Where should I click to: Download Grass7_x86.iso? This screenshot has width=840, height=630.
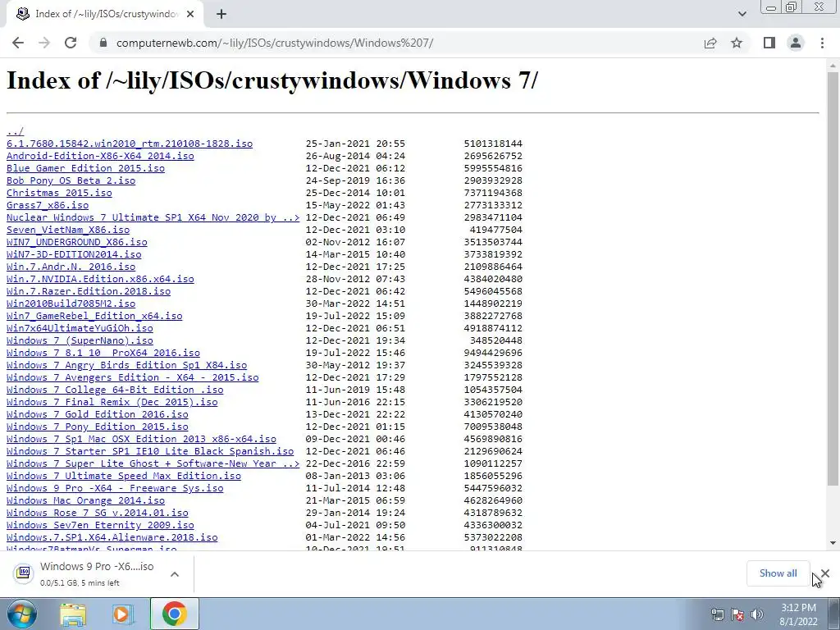point(48,205)
